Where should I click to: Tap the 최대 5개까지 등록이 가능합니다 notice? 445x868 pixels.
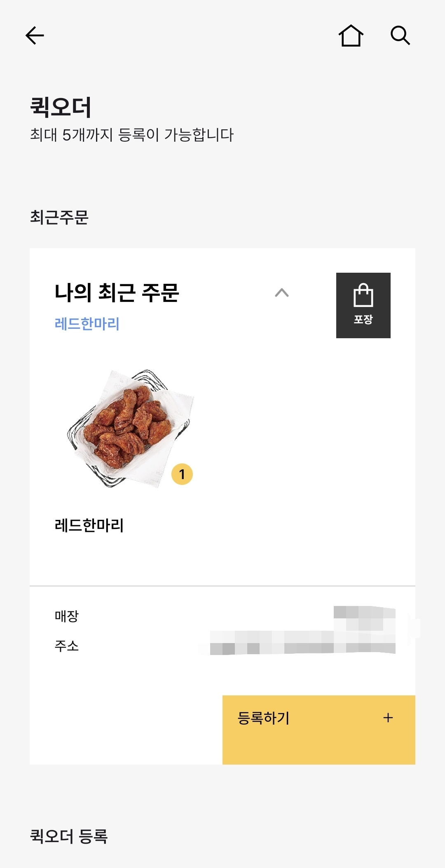tap(132, 135)
